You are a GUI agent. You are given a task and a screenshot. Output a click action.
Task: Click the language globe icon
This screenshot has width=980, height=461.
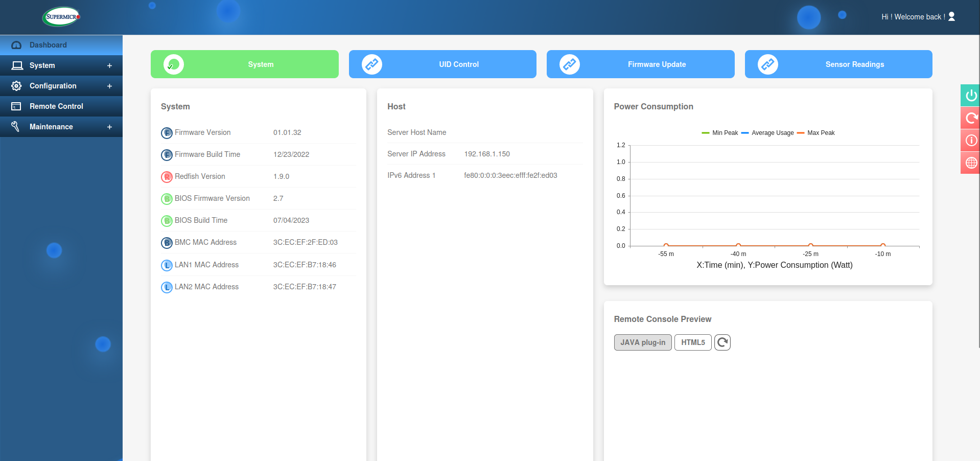coord(970,163)
